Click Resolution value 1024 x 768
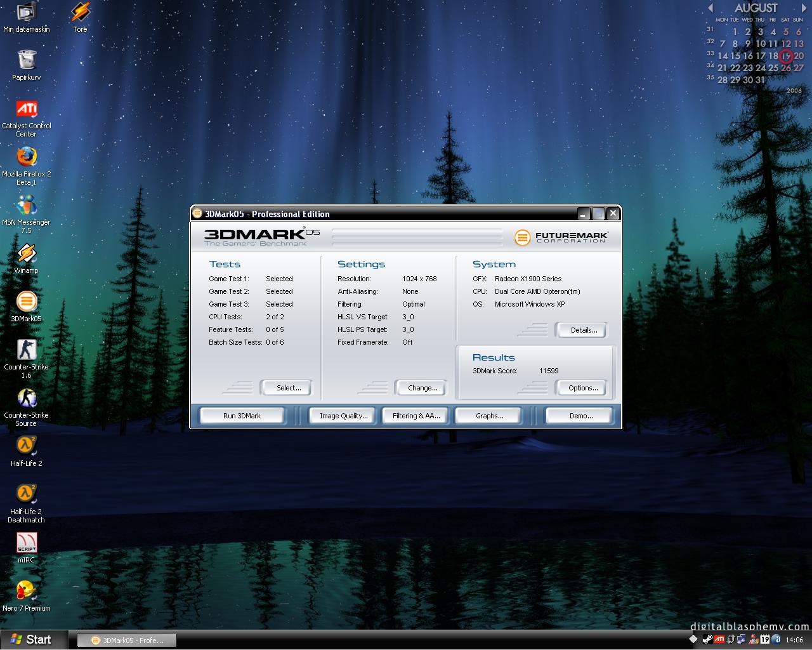Screen dimensions: 812x650 (x=419, y=279)
